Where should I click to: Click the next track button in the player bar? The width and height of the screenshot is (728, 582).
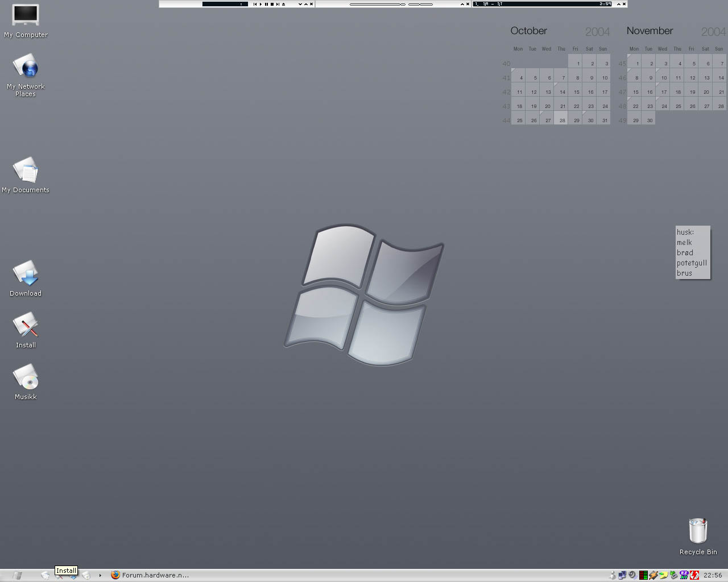pyautogui.click(x=278, y=4)
